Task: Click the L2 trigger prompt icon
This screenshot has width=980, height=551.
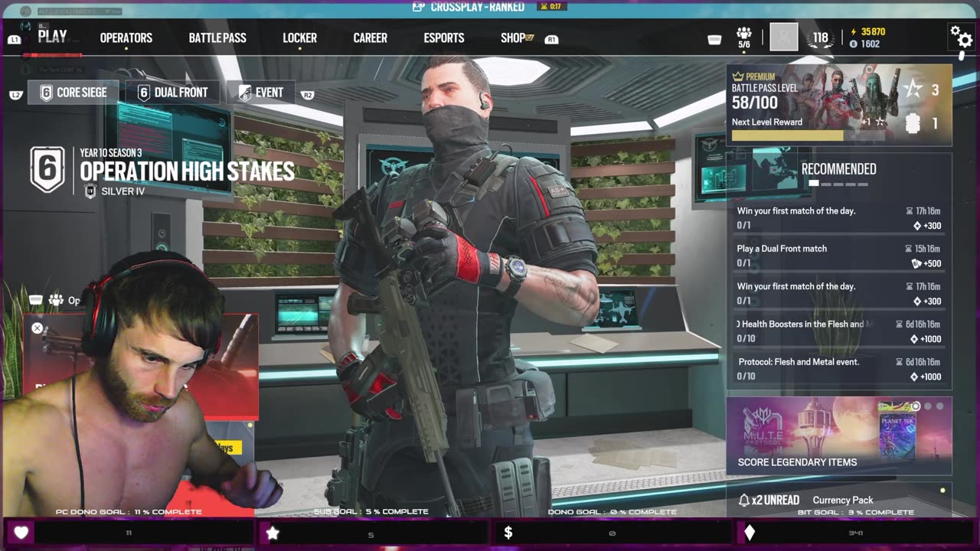Action: pos(16,95)
